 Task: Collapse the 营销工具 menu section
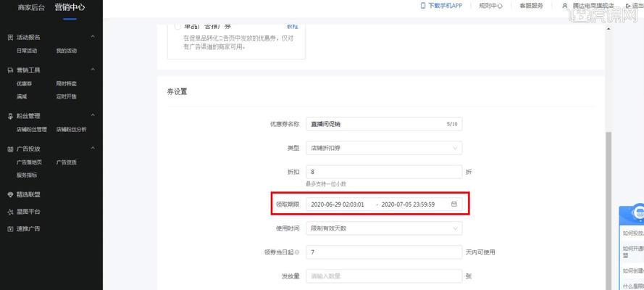[93, 70]
